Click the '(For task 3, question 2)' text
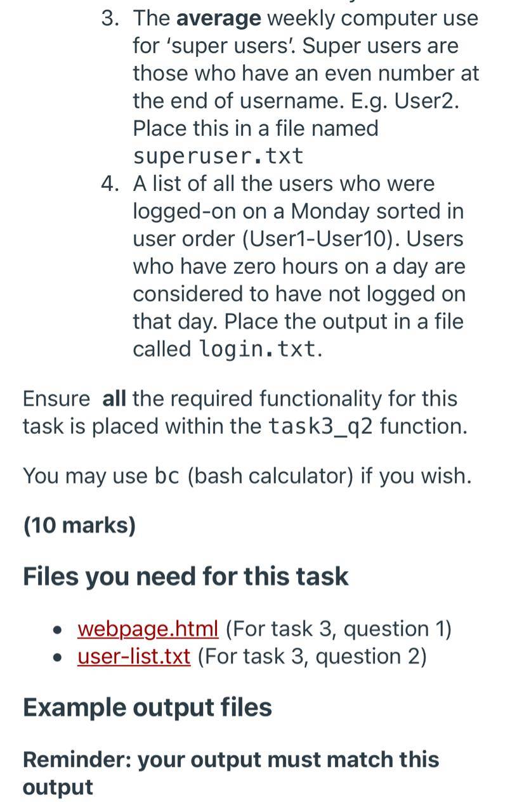The image size is (517, 812). click(x=312, y=656)
